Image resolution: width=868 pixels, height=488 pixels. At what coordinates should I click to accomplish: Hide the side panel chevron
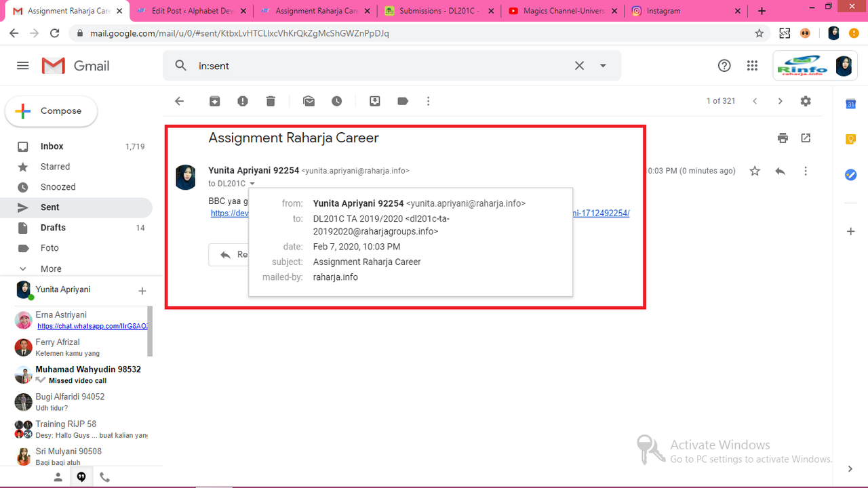[x=850, y=468]
